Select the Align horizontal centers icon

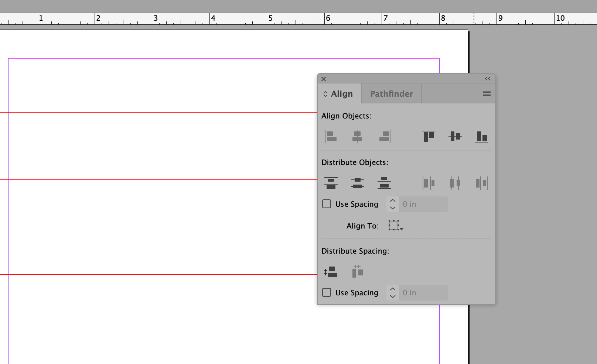[357, 136]
